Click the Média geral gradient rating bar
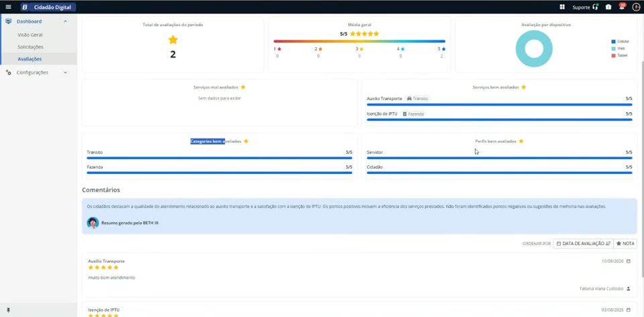Screen dimensions: 644x317 click(360, 41)
